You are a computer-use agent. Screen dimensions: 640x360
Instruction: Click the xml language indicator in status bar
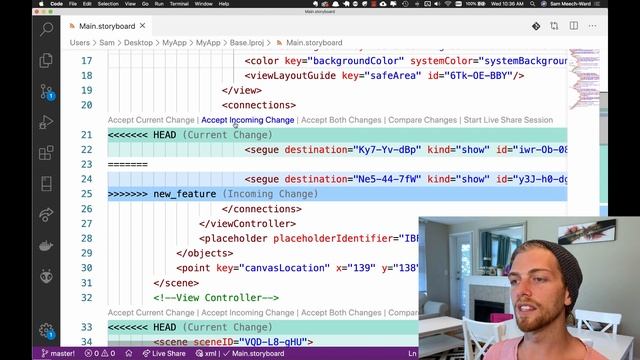(x=206, y=353)
